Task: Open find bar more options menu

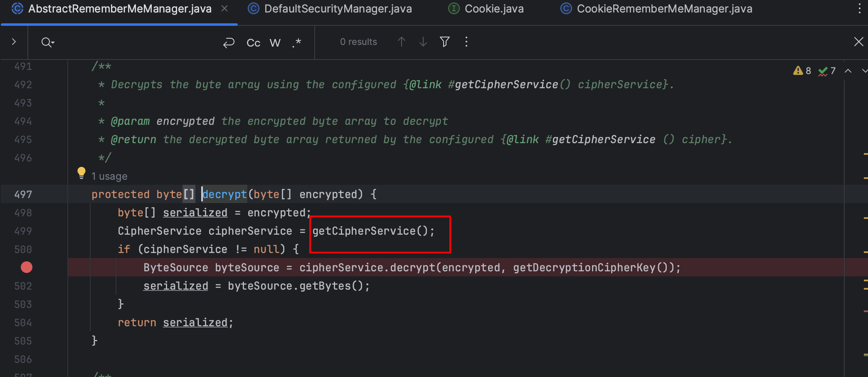Action: click(466, 42)
